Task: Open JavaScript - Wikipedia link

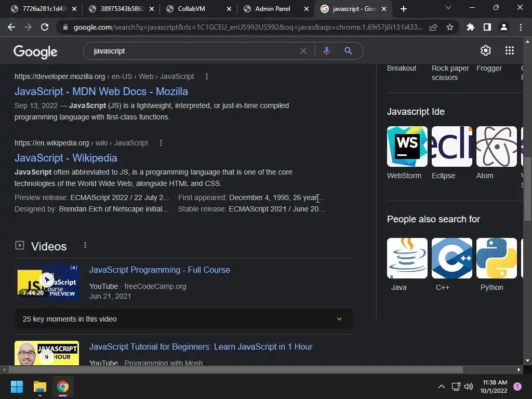Action: click(x=66, y=158)
